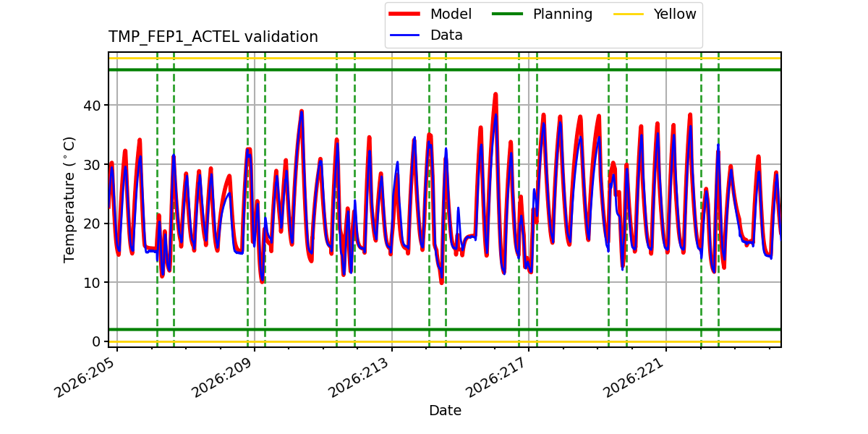
Task: Click the yellow legend line swatch
Action: coord(628,14)
